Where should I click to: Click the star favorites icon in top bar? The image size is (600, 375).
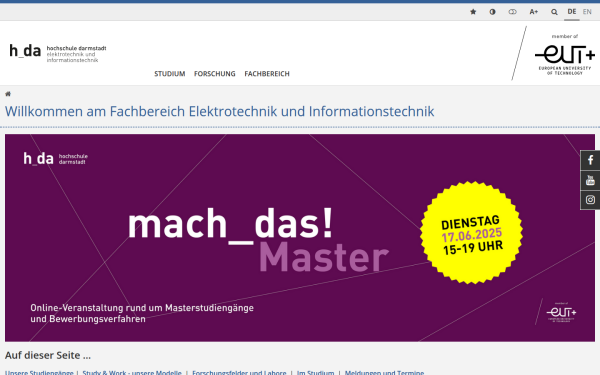coord(473,12)
